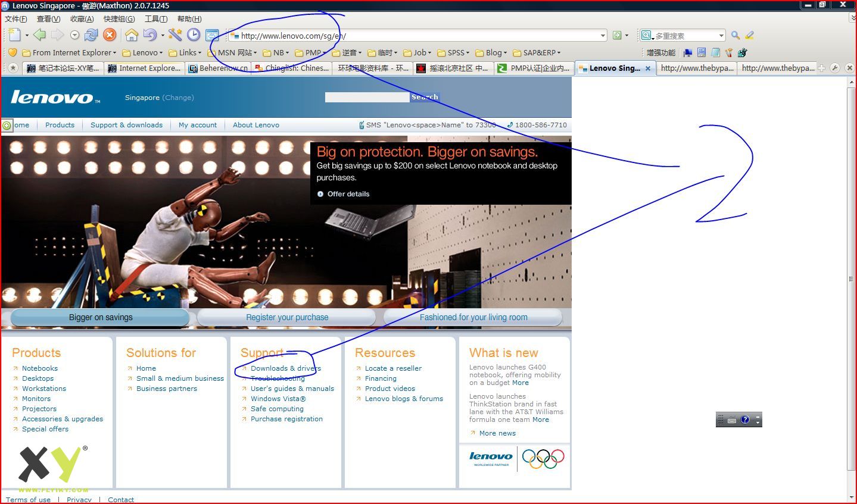Click 'Fashioned for your living room' banner tab
Image resolution: width=857 pixels, height=504 pixels.
(x=473, y=317)
